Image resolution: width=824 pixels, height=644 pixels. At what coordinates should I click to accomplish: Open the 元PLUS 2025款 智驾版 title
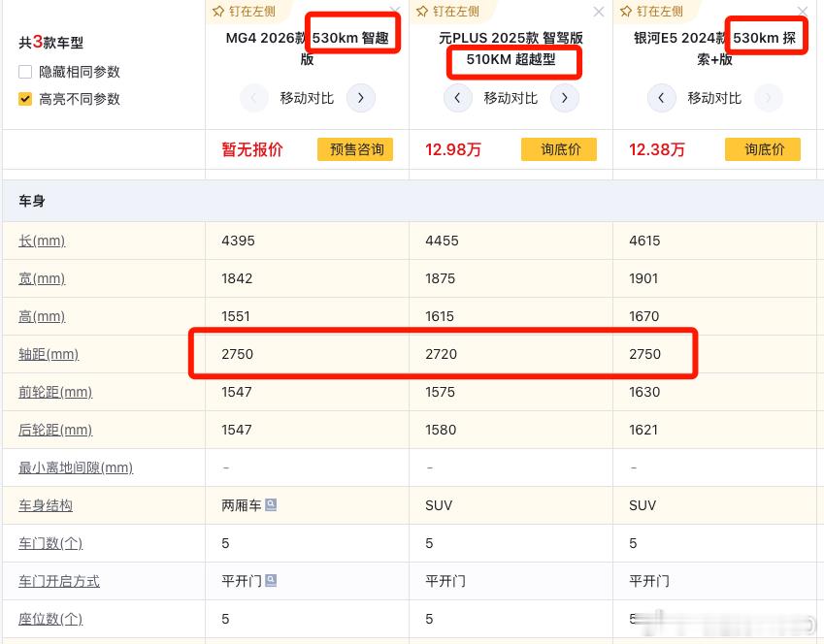click(x=511, y=48)
